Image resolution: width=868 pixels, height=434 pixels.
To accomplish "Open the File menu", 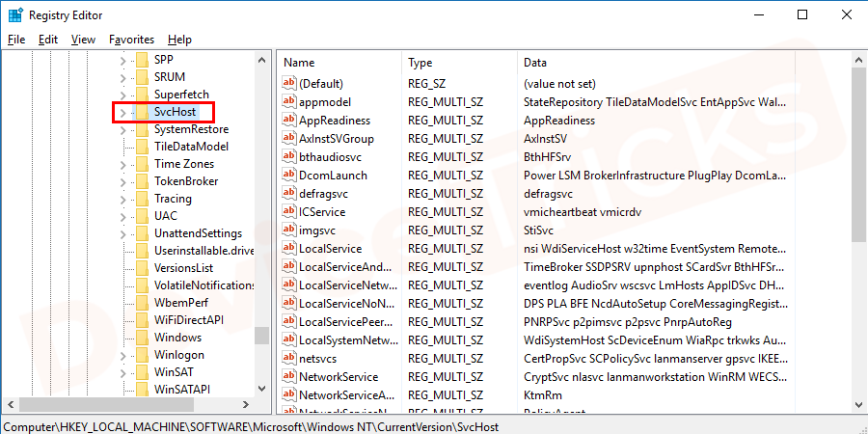I will [x=16, y=40].
